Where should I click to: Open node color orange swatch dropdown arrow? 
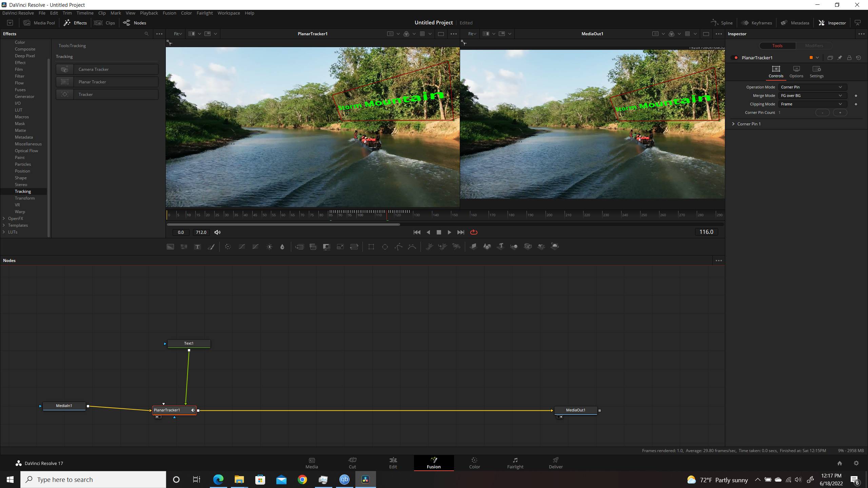(817, 58)
